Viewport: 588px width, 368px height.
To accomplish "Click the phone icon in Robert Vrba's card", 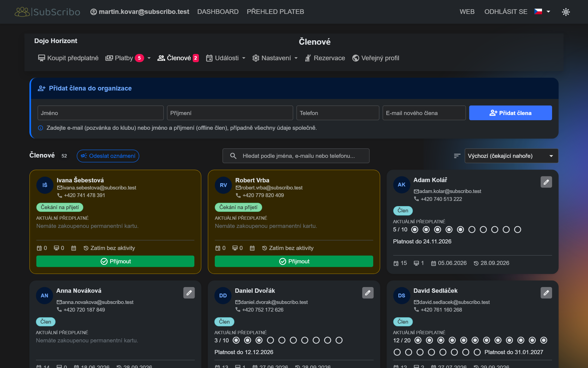I will pos(238,195).
